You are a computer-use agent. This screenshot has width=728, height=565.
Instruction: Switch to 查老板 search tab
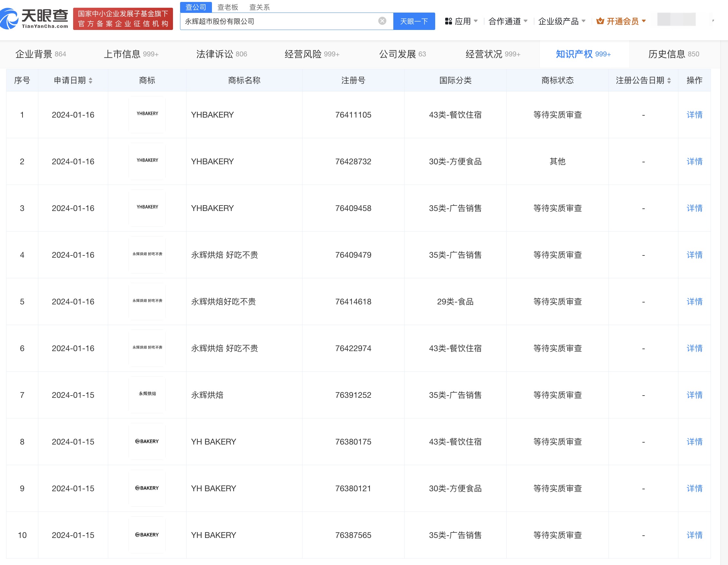tap(228, 7)
